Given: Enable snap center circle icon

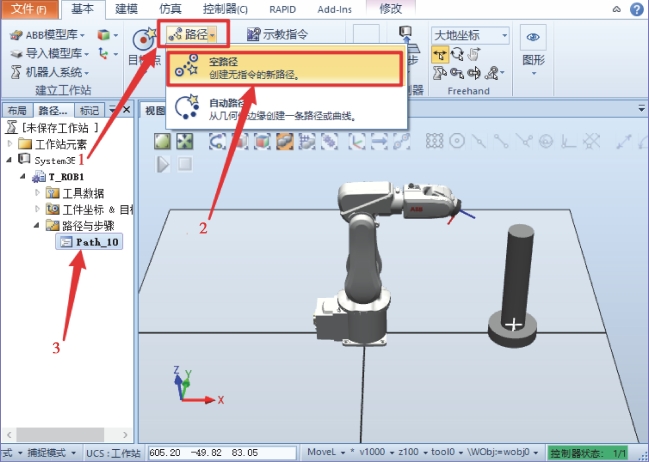Looking at the screenshot, I should (x=457, y=142).
